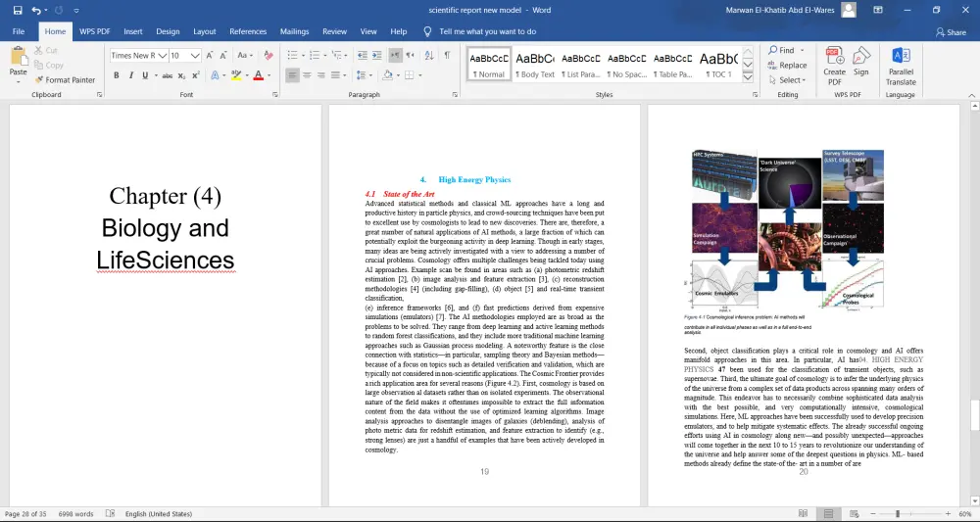Image resolution: width=980 pixels, height=522 pixels.
Task: Toggle superscript formatting
Action: (196, 75)
